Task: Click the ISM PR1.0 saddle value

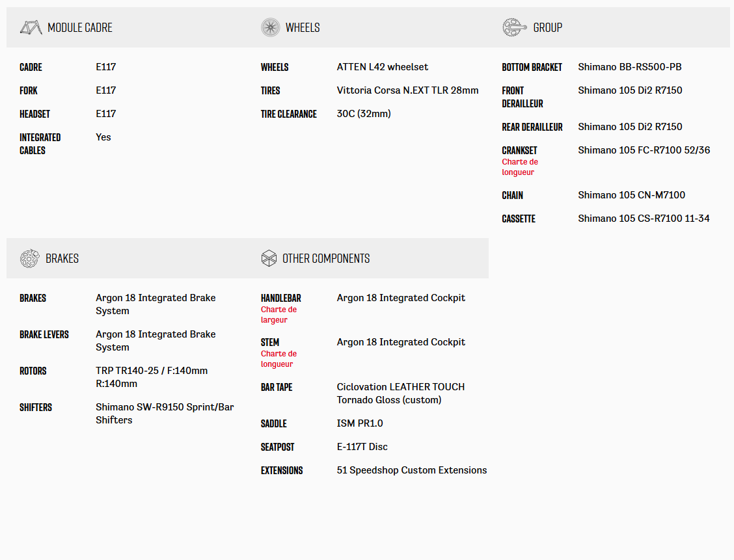Action: (360, 423)
